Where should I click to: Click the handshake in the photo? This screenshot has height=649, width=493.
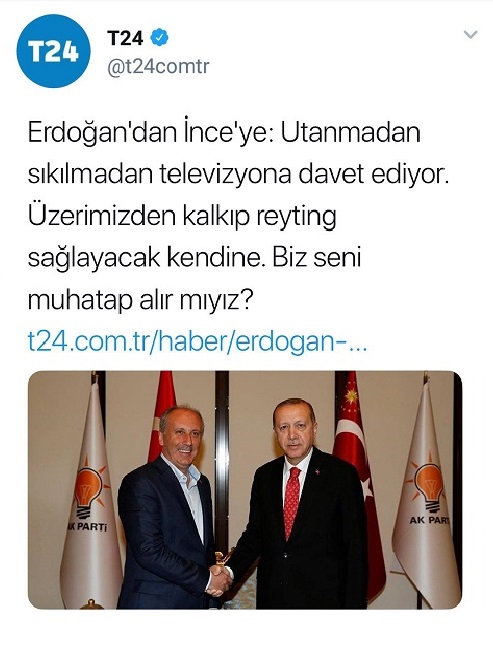pyautogui.click(x=219, y=579)
